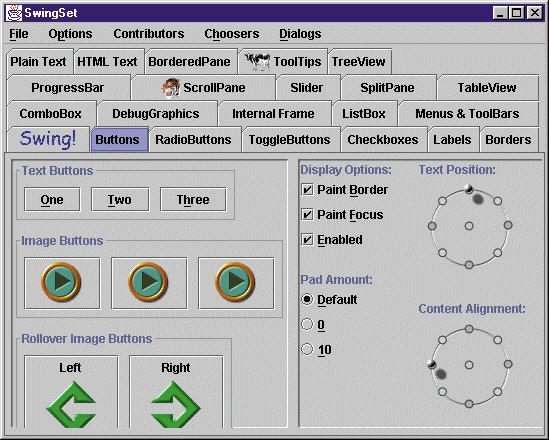Switch to the Slider tab
549x440 pixels.
[x=307, y=88]
